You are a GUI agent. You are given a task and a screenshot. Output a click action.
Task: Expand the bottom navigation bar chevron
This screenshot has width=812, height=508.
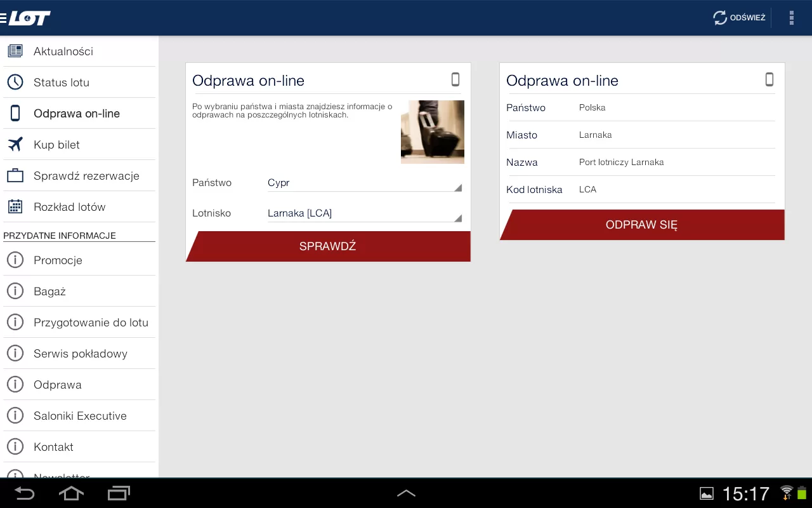pyautogui.click(x=406, y=493)
